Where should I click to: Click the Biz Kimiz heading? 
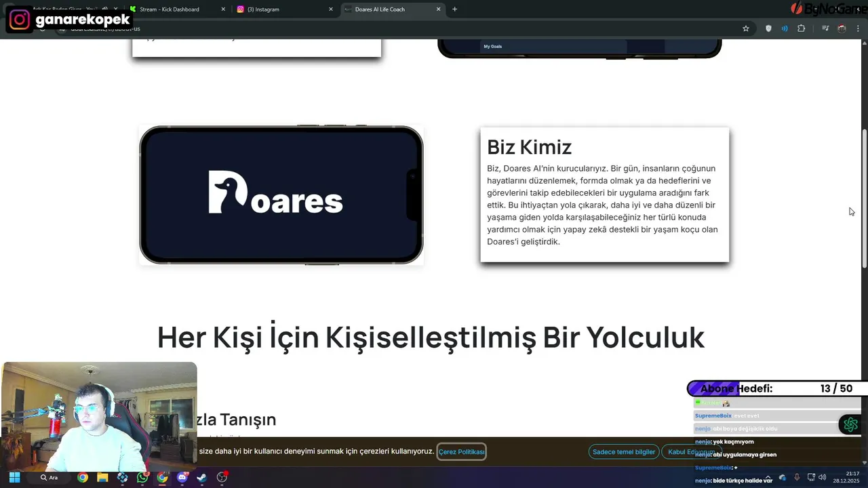pyautogui.click(x=529, y=147)
